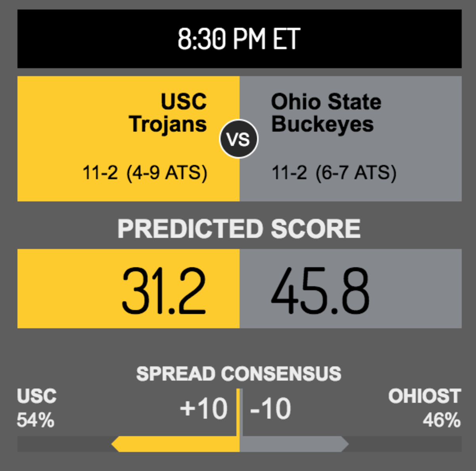The height and width of the screenshot is (471, 476).
Task: Click the round VS badge icon
Action: click(x=239, y=139)
